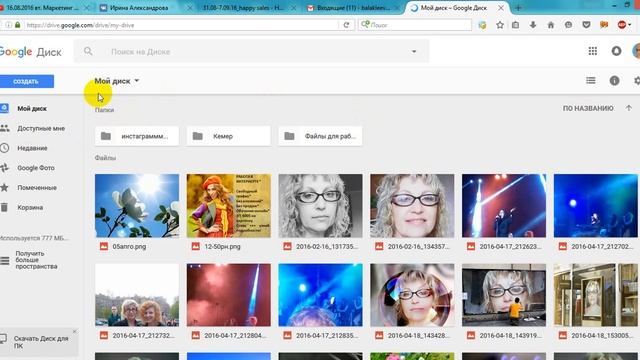Select Мой диск in the sidebar
640x360 pixels.
[x=32, y=109]
